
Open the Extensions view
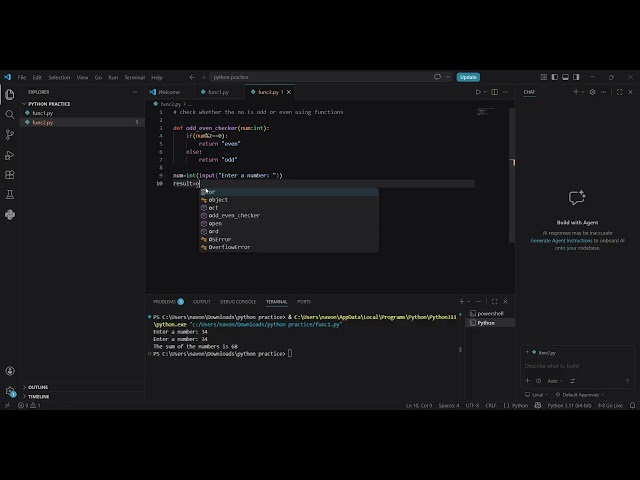[x=10, y=175]
